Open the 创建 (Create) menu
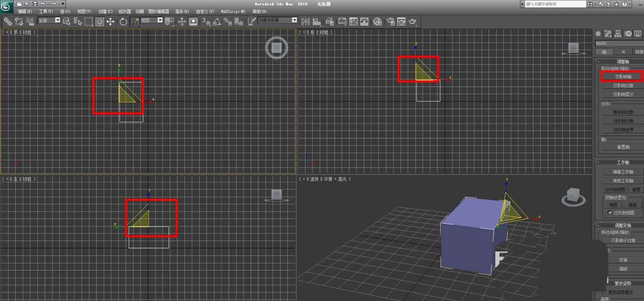 (x=106, y=12)
